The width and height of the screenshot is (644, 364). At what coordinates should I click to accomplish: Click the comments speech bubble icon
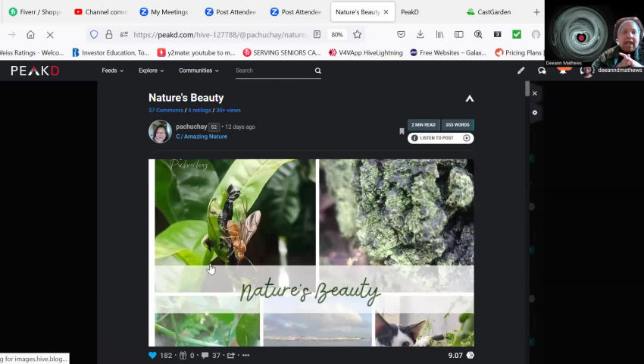click(205, 356)
